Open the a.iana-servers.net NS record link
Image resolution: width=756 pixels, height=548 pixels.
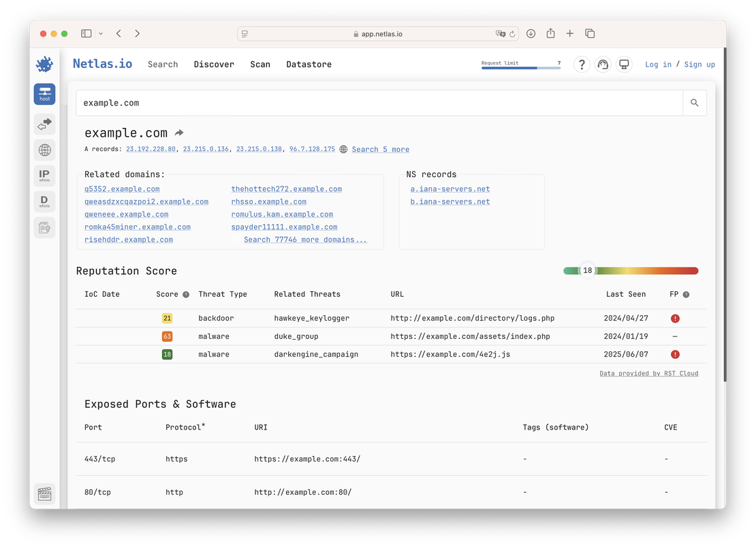pyautogui.click(x=450, y=189)
